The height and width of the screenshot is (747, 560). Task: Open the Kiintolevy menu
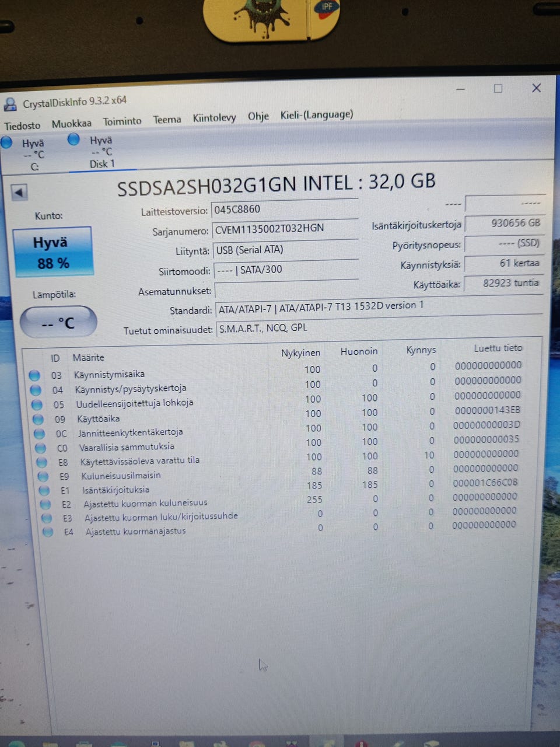(x=214, y=118)
